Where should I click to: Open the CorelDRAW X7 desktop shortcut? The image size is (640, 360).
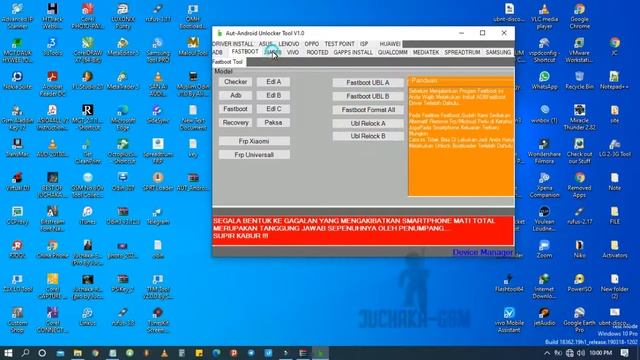pos(88,49)
